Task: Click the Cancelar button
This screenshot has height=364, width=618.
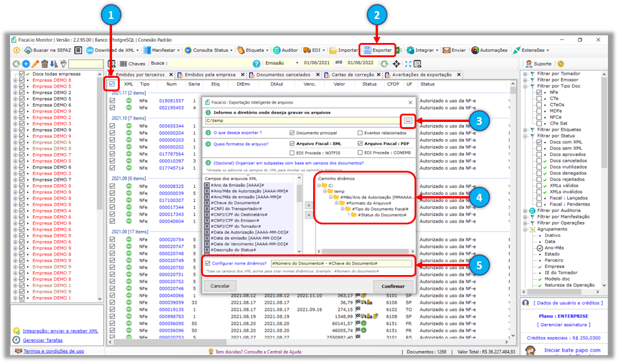Action: click(220, 286)
